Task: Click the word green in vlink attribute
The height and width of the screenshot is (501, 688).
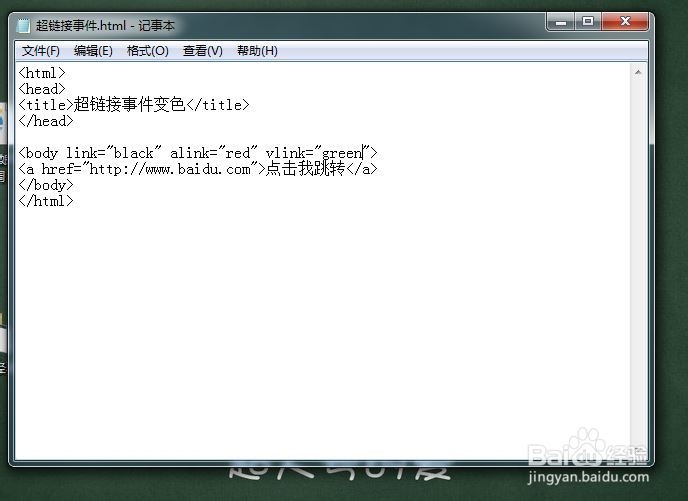Action: point(342,154)
